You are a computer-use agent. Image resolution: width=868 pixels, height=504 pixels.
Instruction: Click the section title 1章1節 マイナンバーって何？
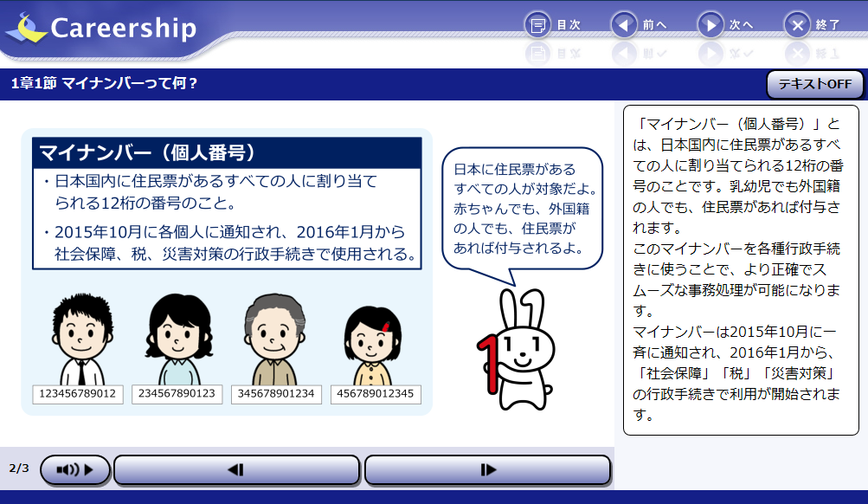click(104, 84)
